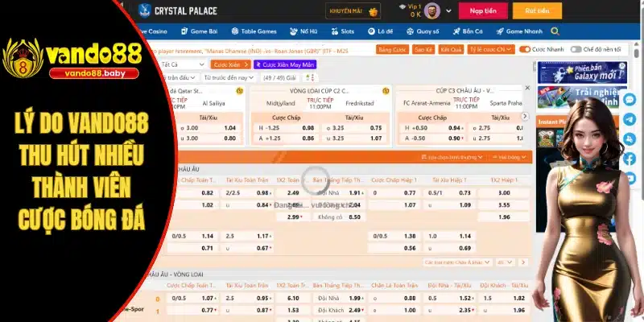This screenshot has width=644, height=322.
Task: Click the coin icon on Vòng Loại Cúp C2 card
Action: click(386, 91)
